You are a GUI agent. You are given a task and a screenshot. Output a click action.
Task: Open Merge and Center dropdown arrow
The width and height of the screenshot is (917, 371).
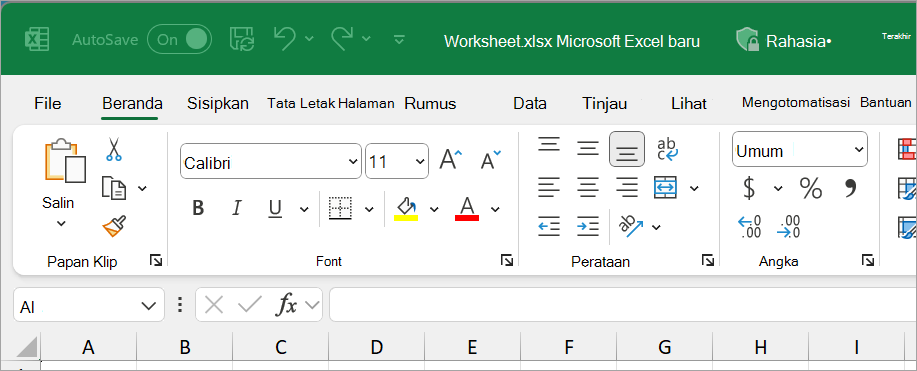694,188
